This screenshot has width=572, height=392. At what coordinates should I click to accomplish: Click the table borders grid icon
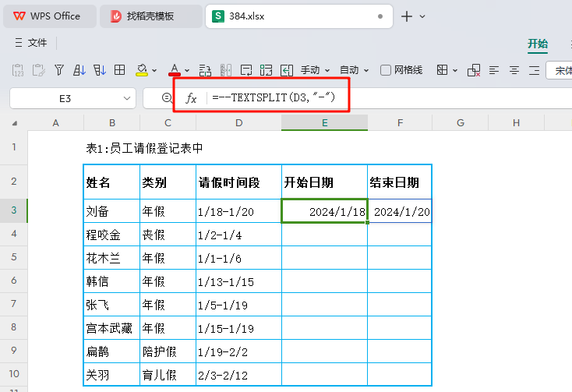tap(119, 69)
